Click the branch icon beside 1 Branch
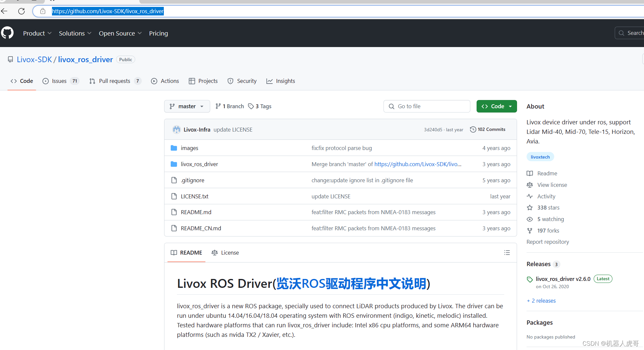The image size is (644, 350). [218, 106]
